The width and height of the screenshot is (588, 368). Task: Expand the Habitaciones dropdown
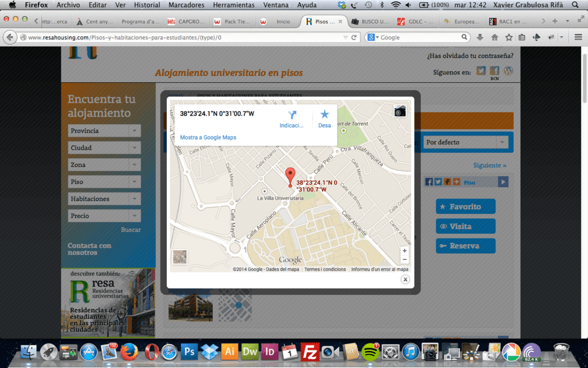pyautogui.click(x=104, y=199)
